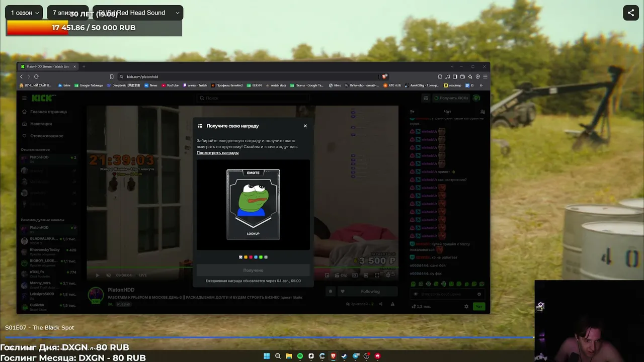Screen dimensions: 644x362
Task: Click the donation goal progress bar
Action: tap(94, 28)
